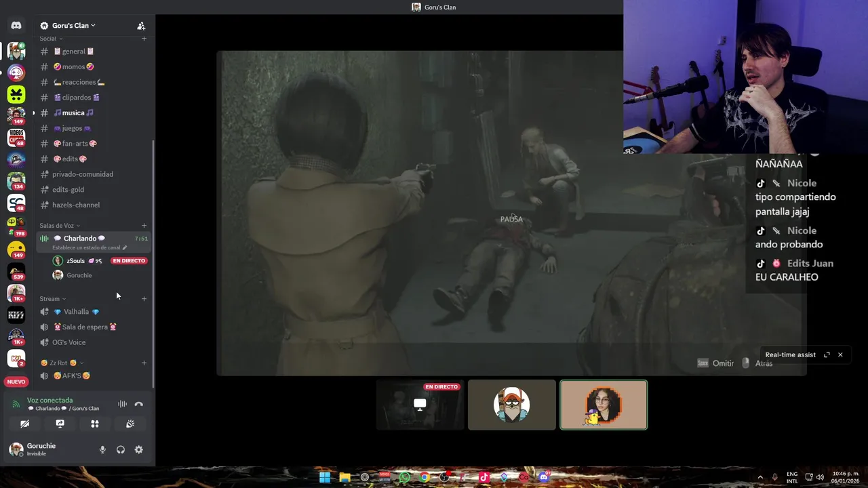Open the musica text channel
Viewport: 868px width, 488px height.
point(94,113)
